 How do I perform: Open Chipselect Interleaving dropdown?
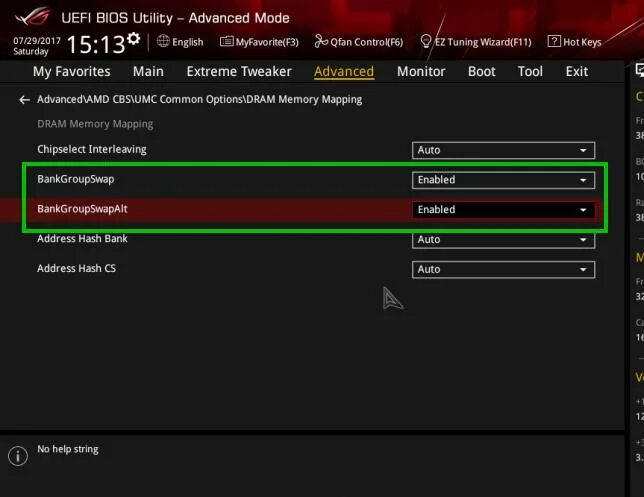[503, 150]
